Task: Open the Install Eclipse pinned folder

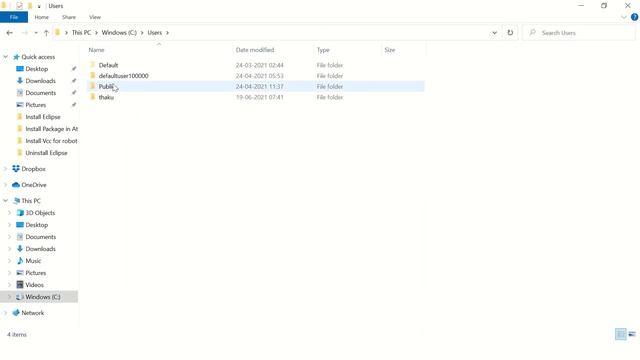Action: 43,117
